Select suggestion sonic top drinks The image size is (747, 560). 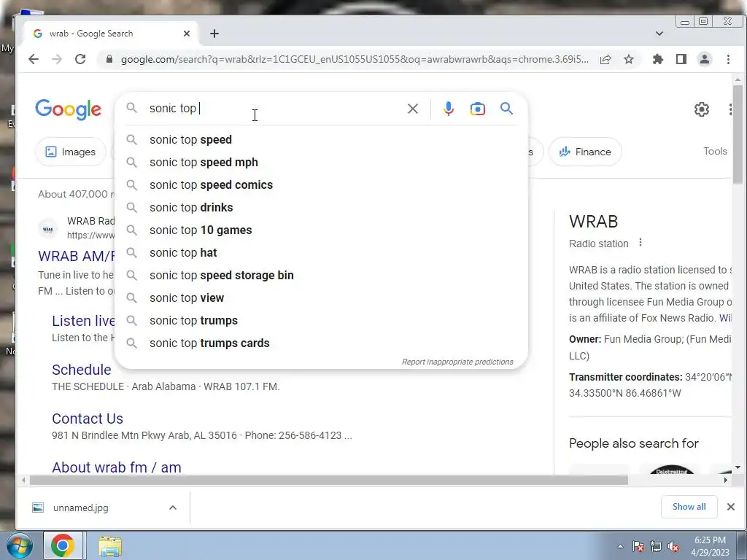(x=321, y=208)
